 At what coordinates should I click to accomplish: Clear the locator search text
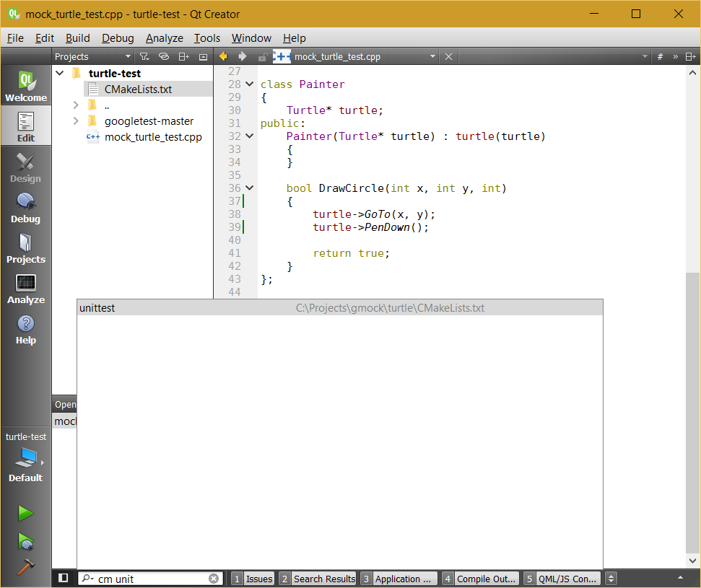coord(214,579)
